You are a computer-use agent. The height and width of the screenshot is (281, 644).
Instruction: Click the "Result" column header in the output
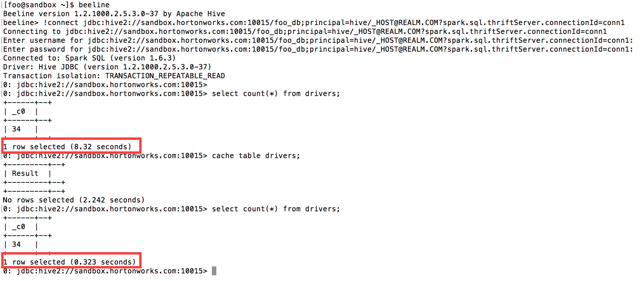pyautogui.click(x=25, y=173)
